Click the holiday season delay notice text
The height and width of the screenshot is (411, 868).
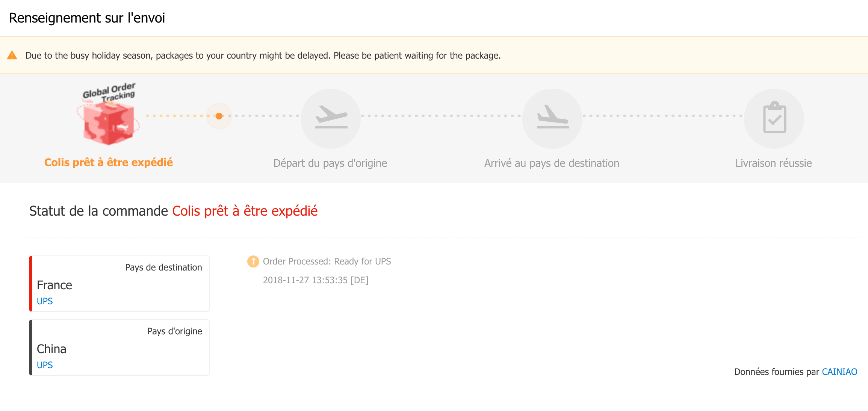click(263, 56)
